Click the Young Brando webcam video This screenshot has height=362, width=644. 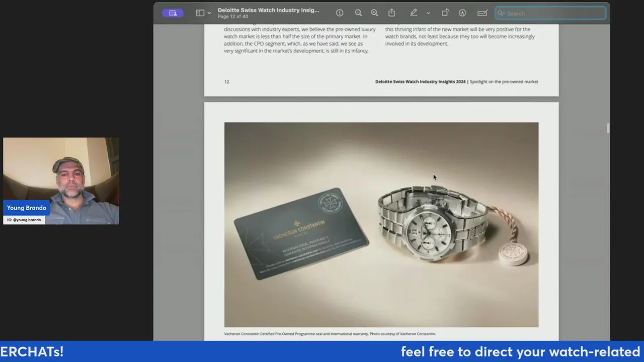[x=61, y=181]
